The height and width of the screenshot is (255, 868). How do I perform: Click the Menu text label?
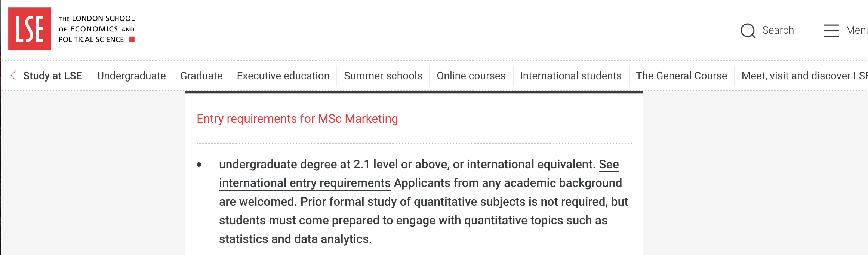click(856, 30)
